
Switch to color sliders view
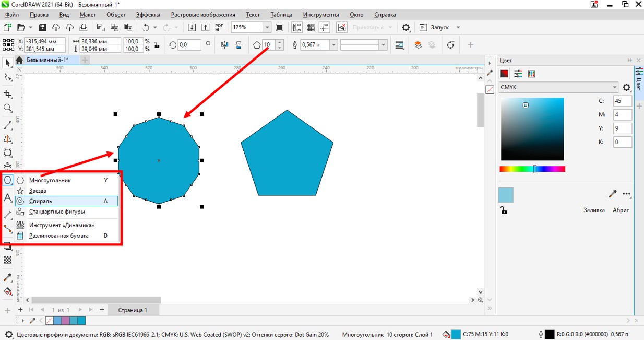point(518,74)
